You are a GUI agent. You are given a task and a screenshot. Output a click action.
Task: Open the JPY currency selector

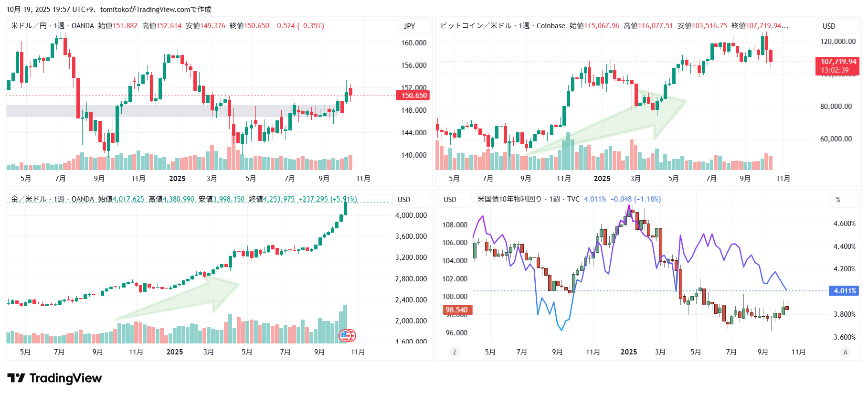tap(409, 26)
